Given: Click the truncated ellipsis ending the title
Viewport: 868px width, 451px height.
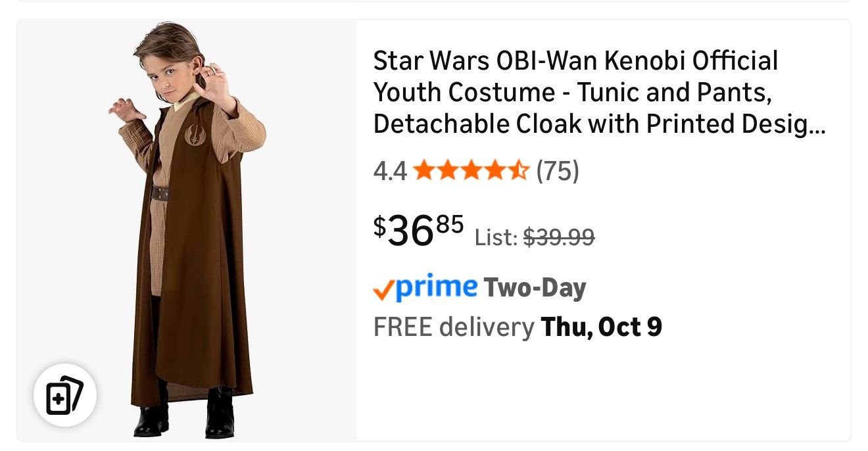Looking at the screenshot, I should [817, 125].
